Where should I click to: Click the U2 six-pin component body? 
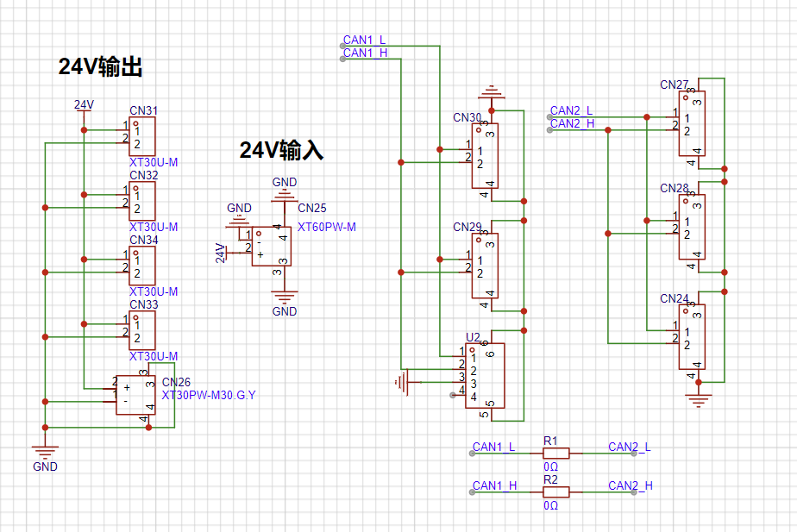point(486,376)
